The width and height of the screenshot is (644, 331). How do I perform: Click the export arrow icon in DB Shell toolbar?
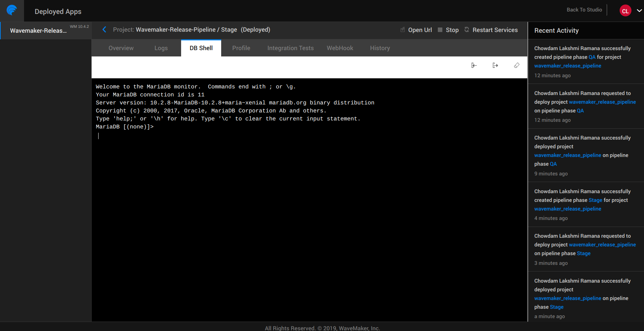point(495,65)
